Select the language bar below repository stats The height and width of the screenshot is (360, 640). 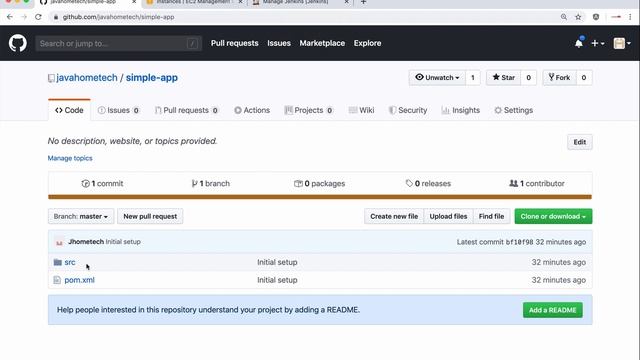coord(320,197)
